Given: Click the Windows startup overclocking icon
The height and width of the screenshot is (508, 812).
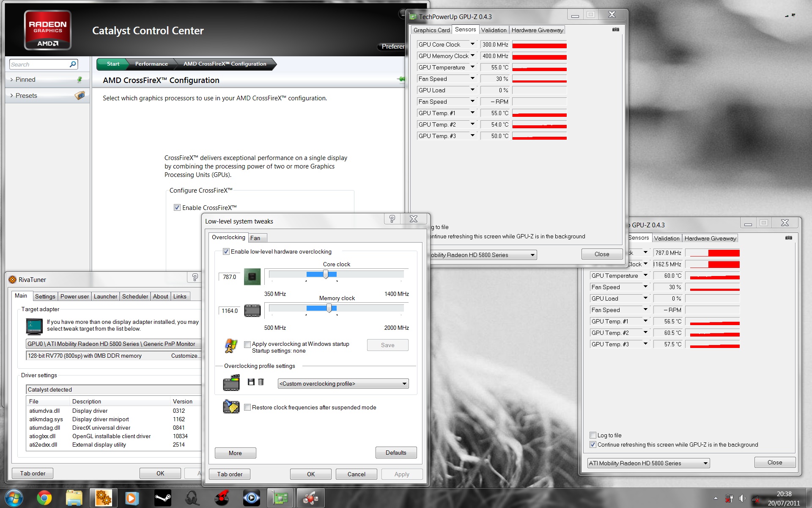Looking at the screenshot, I should pyautogui.click(x=231, y=345).
